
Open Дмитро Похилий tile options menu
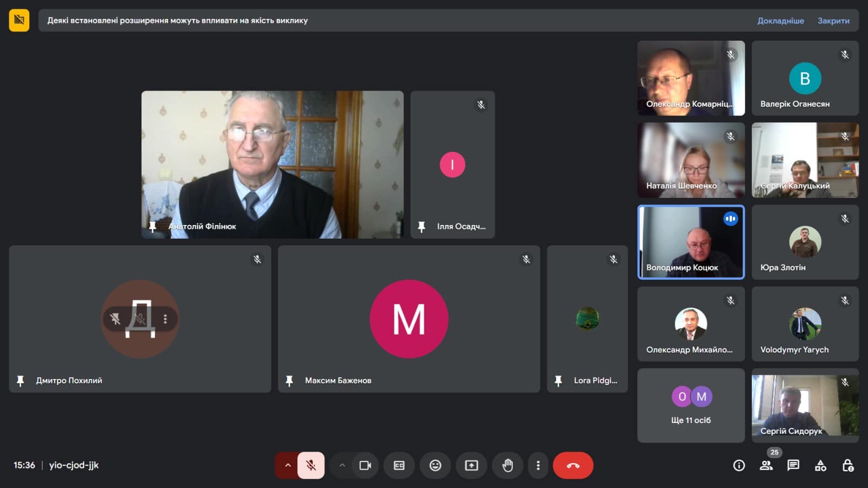165,319
